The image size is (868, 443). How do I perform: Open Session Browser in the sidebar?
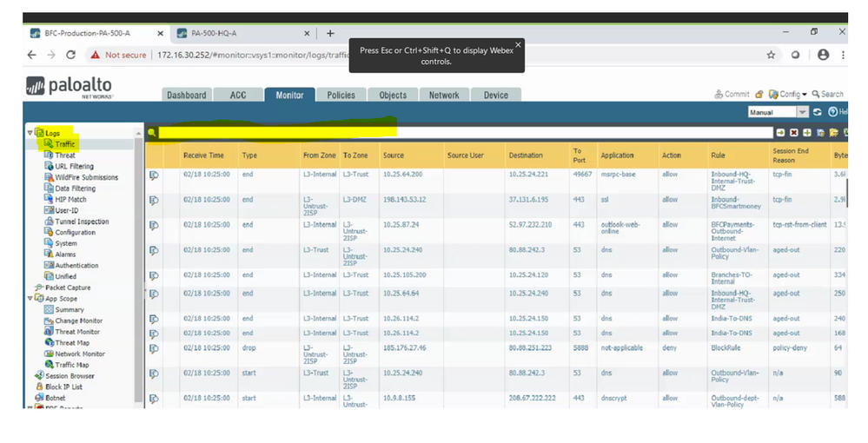(70, 376)
